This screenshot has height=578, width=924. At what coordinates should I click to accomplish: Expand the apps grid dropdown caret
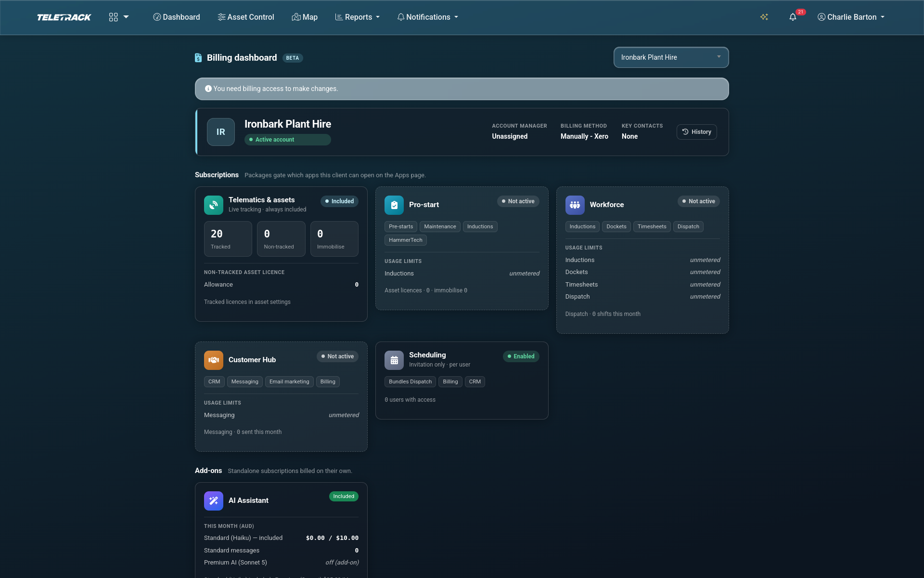click(126, 17)
